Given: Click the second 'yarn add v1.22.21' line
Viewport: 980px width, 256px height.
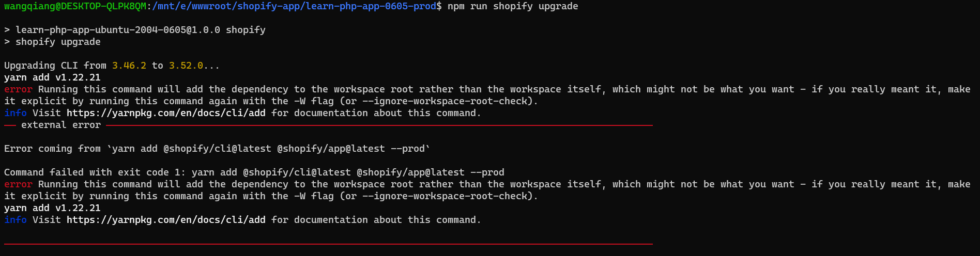Looking at the screenshot, I should (x=52, y=208).
